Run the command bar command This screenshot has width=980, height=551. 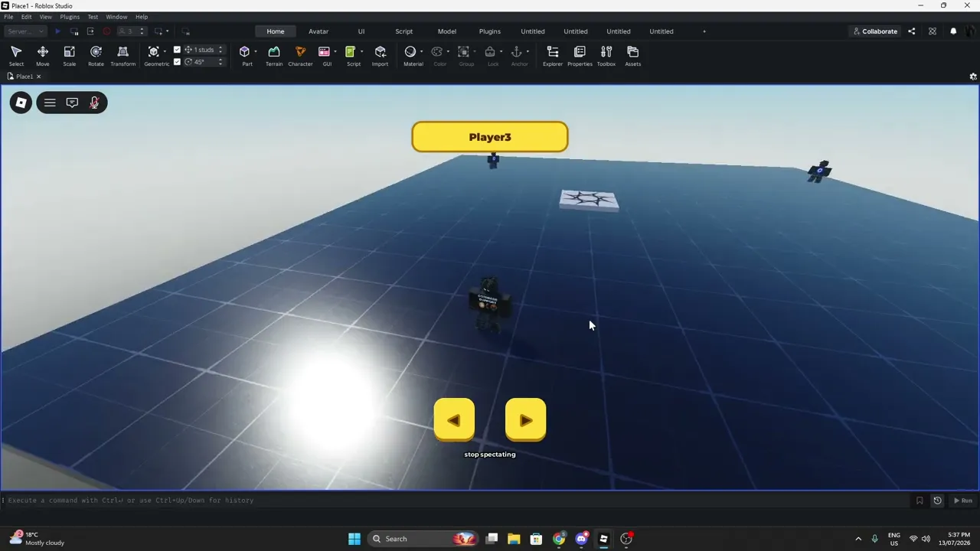click(x=962, y=500)
